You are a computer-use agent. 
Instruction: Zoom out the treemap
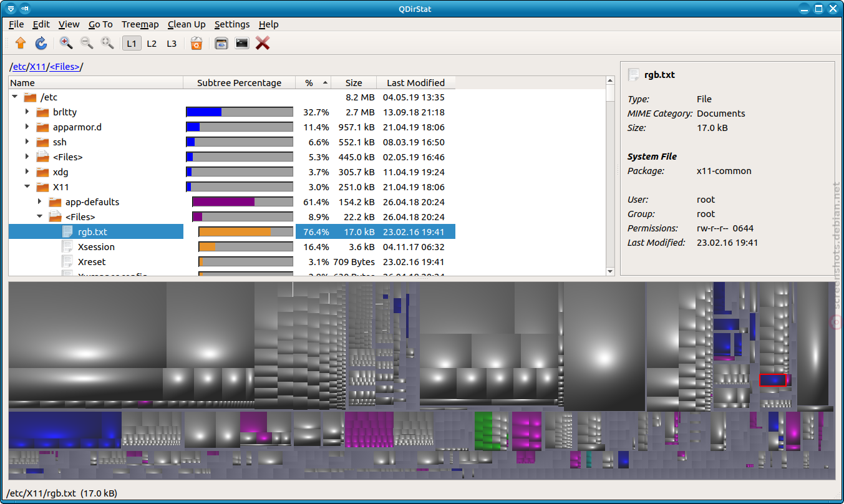click(x=87, y=43)
